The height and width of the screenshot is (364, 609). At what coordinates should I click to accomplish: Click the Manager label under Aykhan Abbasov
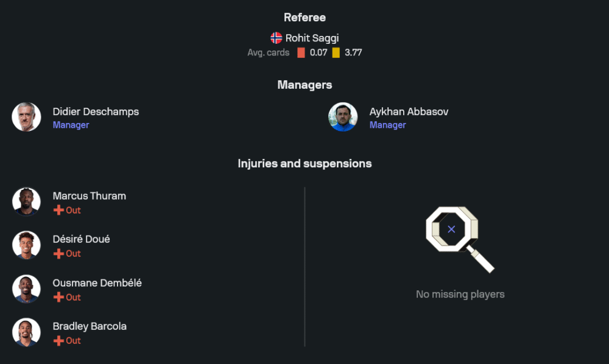click(x=387, y=125)
